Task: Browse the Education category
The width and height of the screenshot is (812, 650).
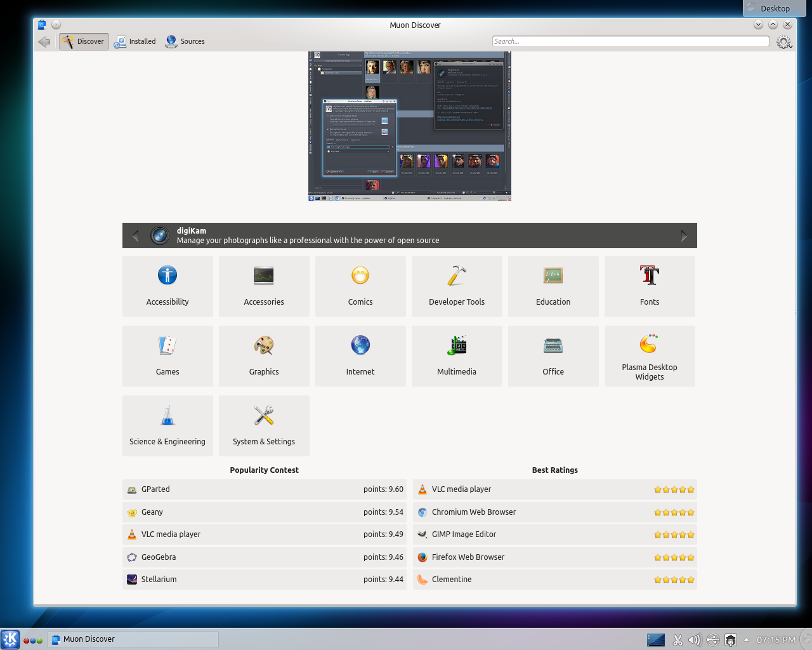Action: click(553, 286)
